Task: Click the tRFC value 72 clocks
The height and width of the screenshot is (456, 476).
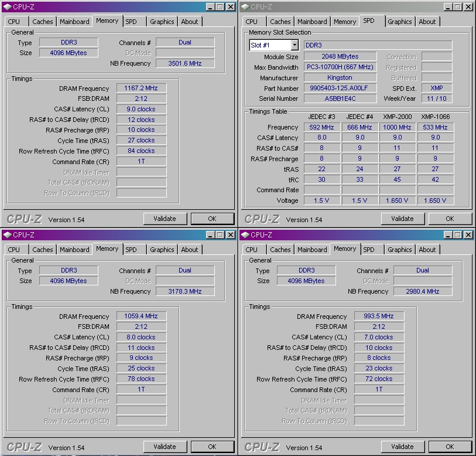Action: [379, 379]
